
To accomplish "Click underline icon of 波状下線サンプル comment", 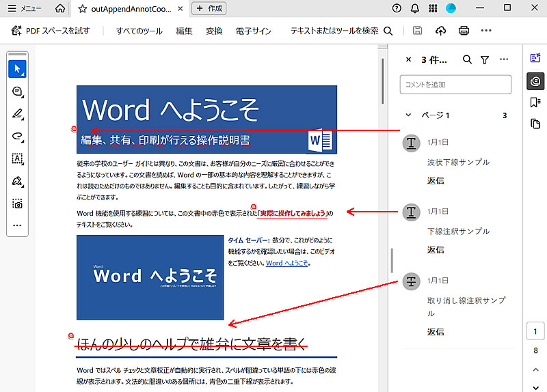I will 412,143.
